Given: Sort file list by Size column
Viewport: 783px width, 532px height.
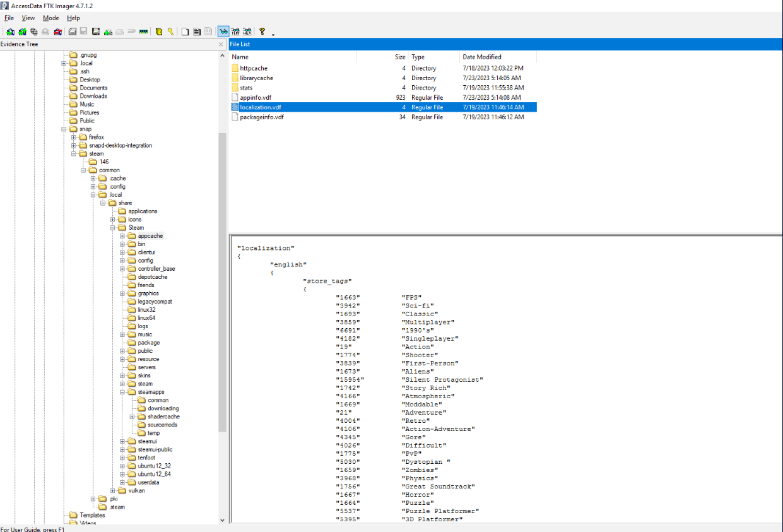Looking at the screenshot, I should pyautogui.click(x=382, y=57).
